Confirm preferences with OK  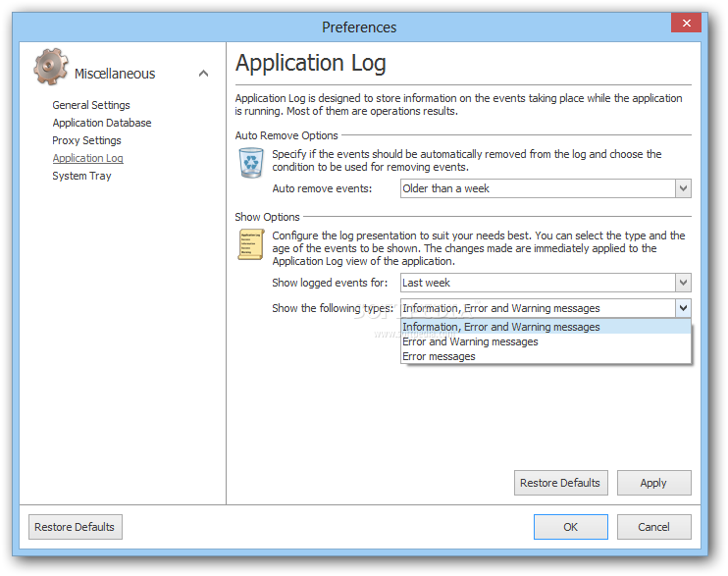(571, 527)
